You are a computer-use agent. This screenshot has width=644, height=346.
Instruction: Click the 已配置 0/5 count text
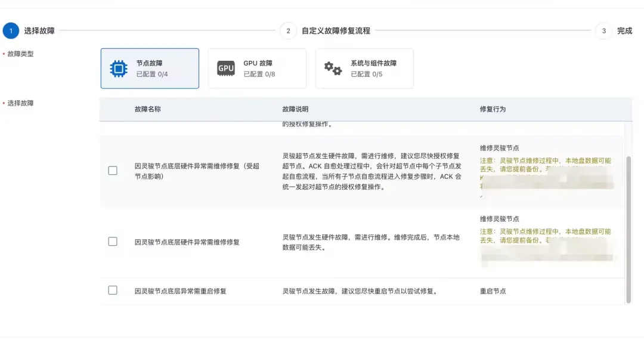click(366, 75)
